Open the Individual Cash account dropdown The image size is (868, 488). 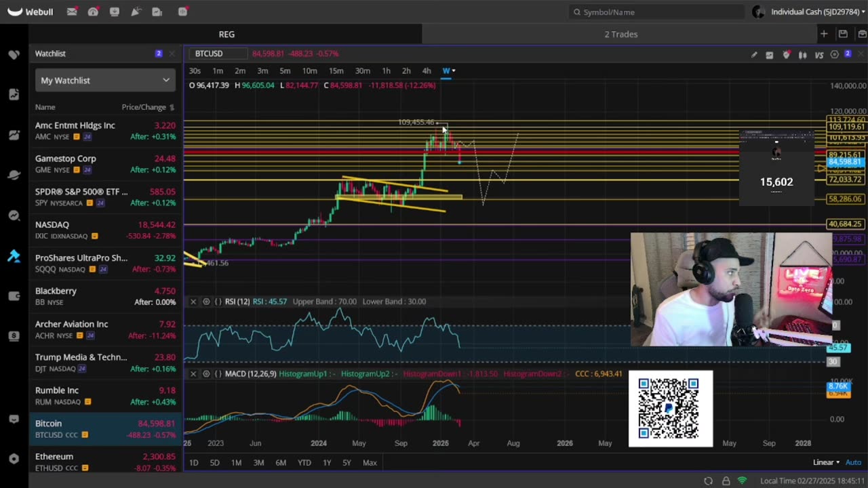pyautogui.click(x=819, y=12)
